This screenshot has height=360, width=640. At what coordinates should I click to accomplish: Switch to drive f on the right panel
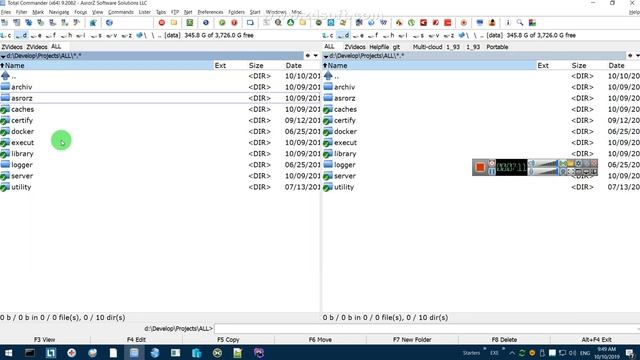[373, 36]
